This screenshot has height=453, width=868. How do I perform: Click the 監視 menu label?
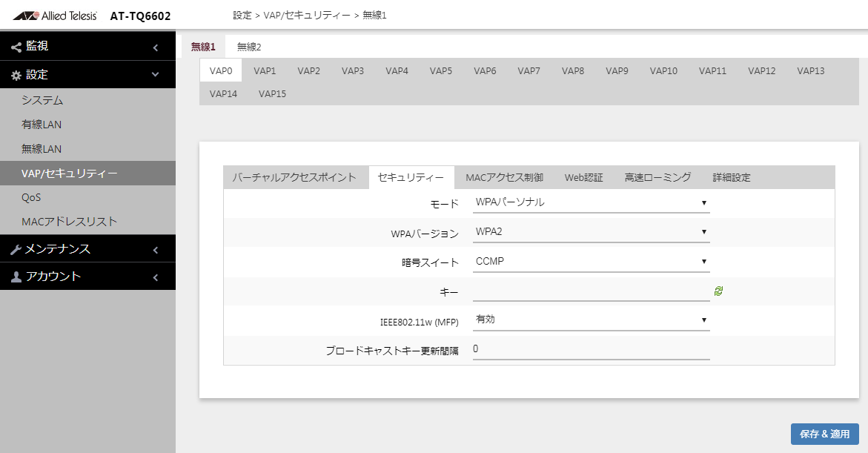[37, 47]
